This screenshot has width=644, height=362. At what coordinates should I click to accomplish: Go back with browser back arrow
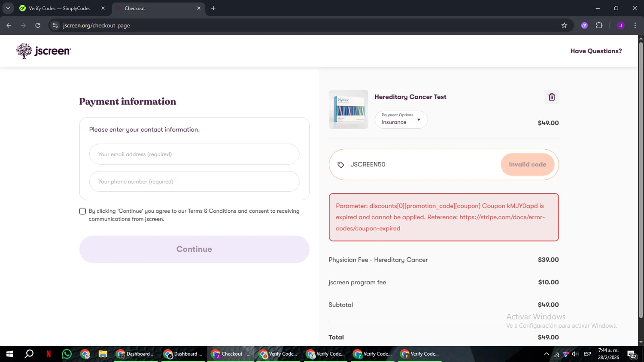[x=9, y=25]
